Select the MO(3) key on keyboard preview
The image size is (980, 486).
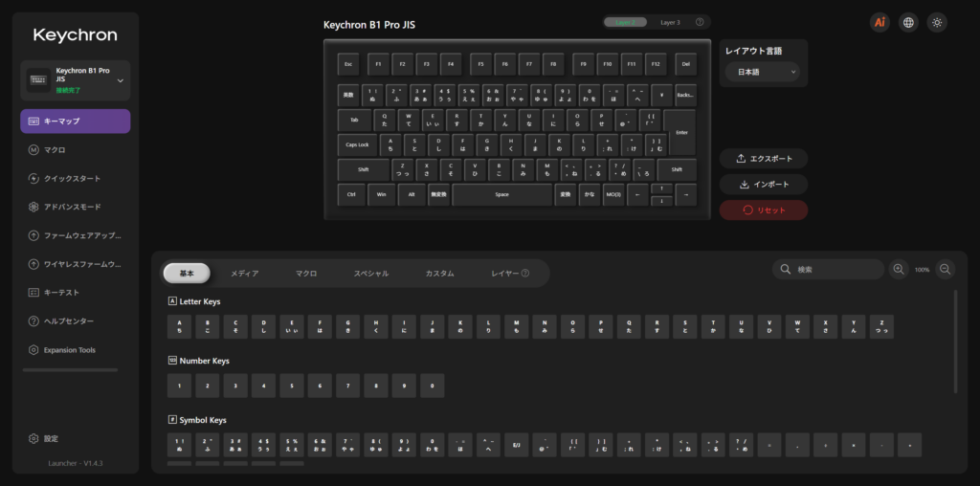click(x=613, y=195)
